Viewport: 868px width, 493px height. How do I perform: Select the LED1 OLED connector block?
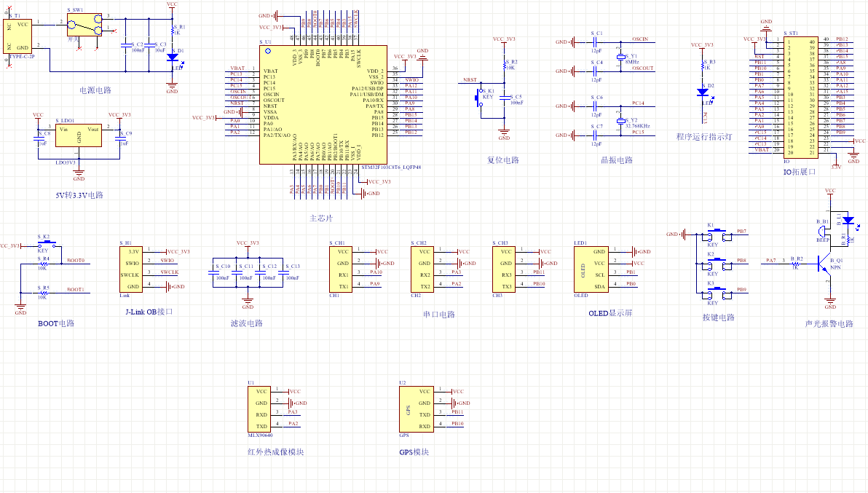pyautogui.click(x=591, y=269)
